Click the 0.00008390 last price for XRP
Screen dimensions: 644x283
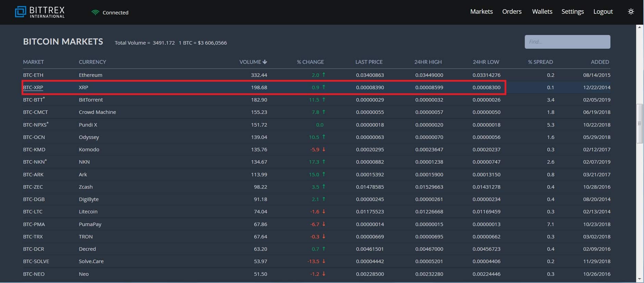tap(370, 87)
